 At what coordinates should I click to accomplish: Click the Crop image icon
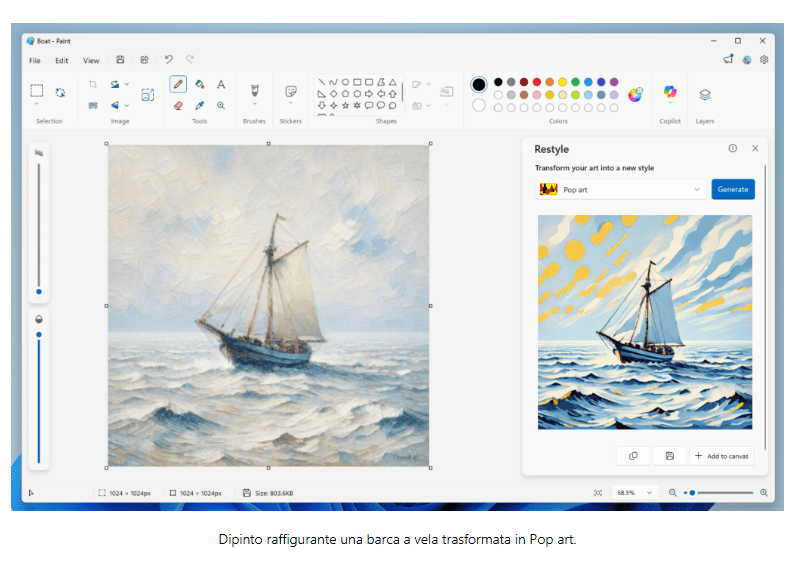coord(92,84)
